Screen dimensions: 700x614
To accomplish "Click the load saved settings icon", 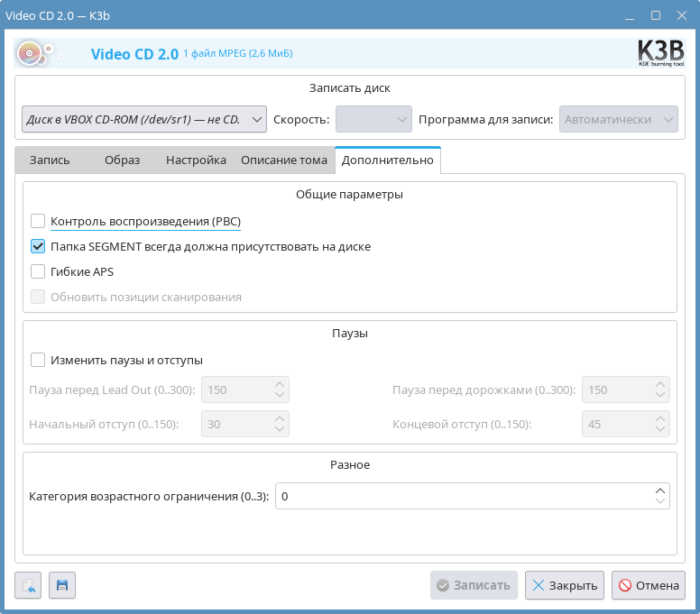I will 28,585.
